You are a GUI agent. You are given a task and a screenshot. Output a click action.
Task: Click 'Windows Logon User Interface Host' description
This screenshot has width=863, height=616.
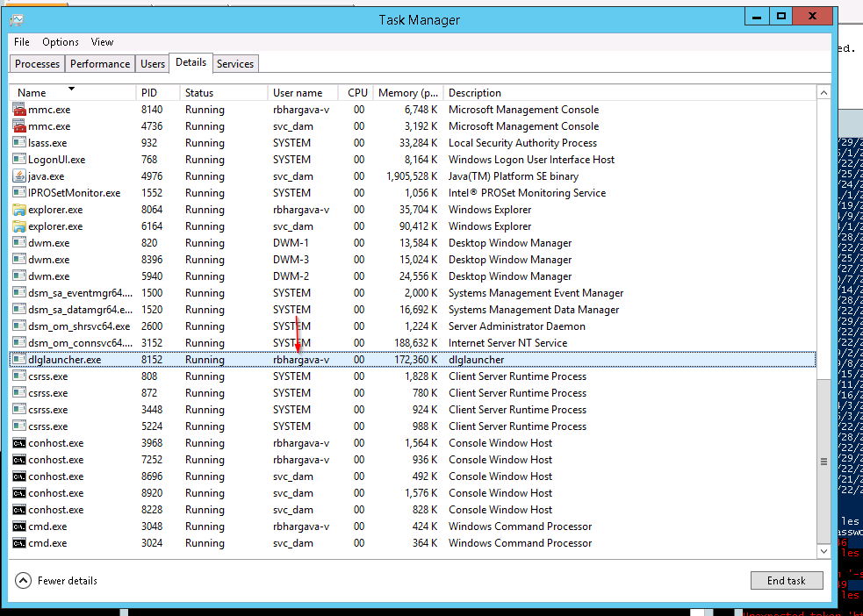point(532,160)
